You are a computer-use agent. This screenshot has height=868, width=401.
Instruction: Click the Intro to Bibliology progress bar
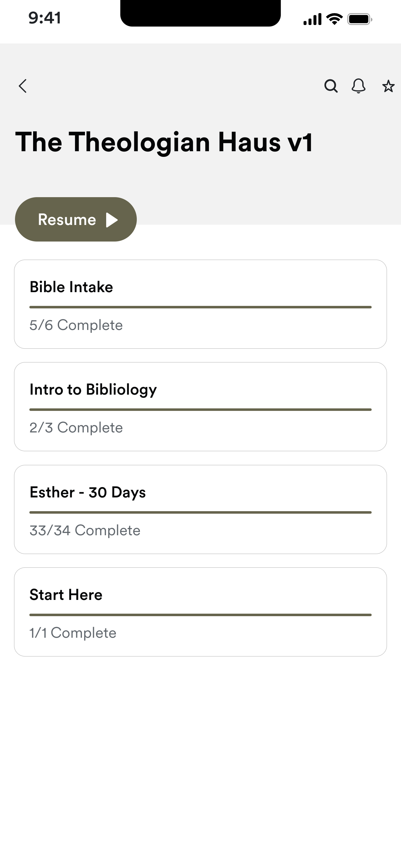point(200,410)
